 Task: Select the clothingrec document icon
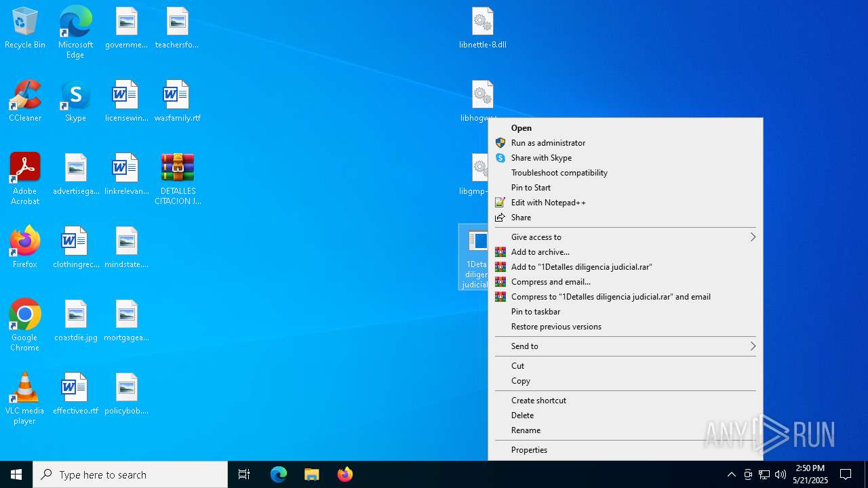click(76, 247)
